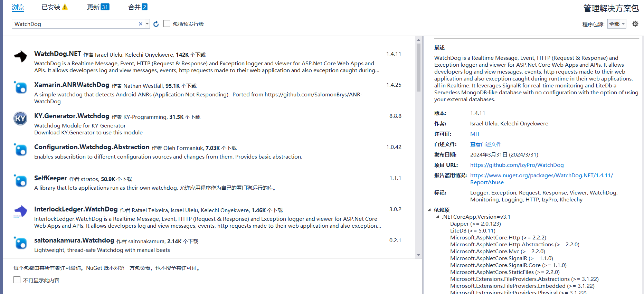Click the Configuration.Watchdog.Abstraction package icon

(x=20, y=150)
